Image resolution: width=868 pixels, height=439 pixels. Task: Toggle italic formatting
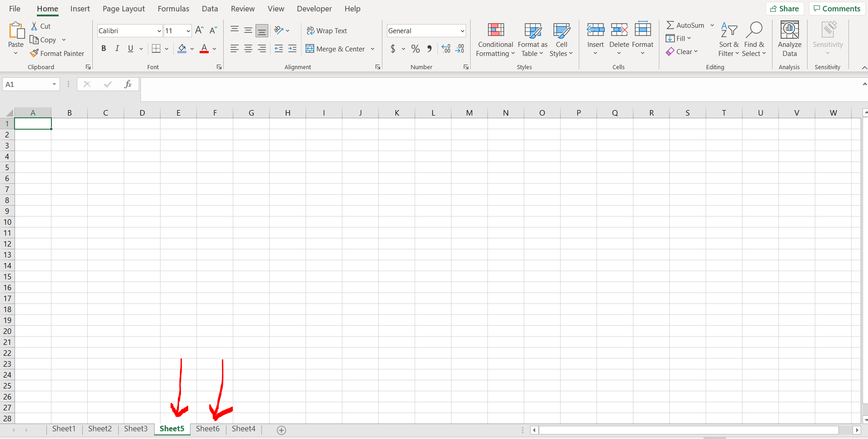coord(117,48)
